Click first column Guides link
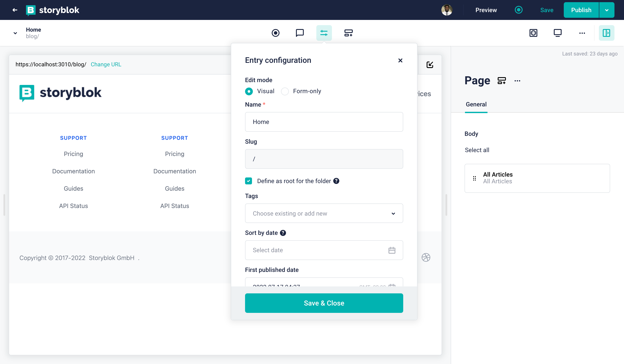 (73, 188)
